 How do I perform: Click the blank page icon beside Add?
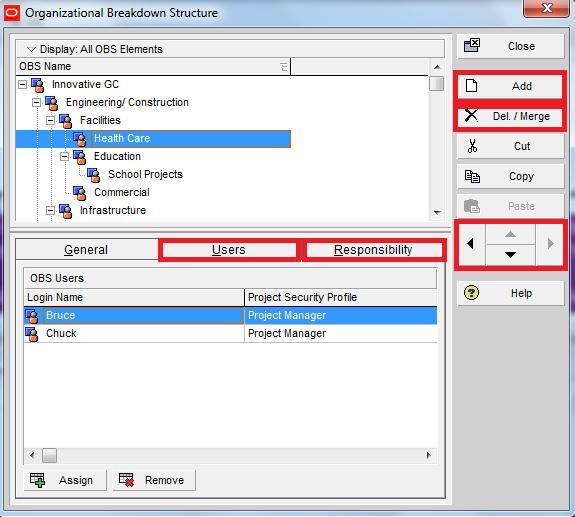(471, 86)
